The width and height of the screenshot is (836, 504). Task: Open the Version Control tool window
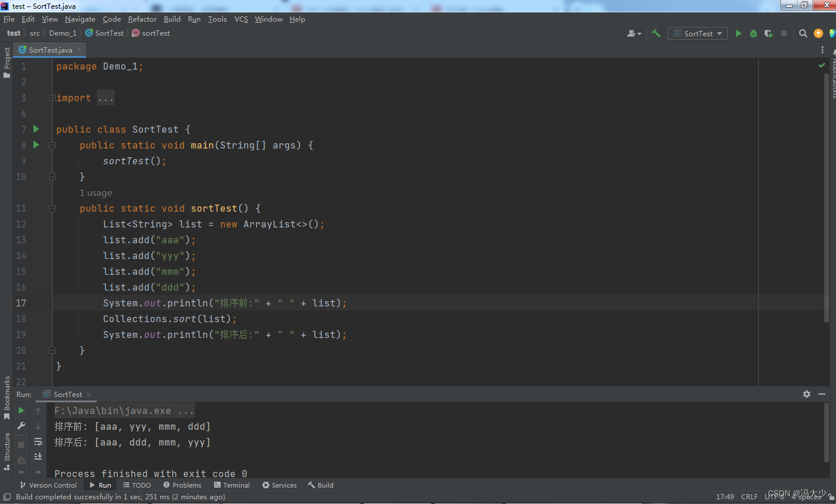pyautogui.click(x=48, y=485)
